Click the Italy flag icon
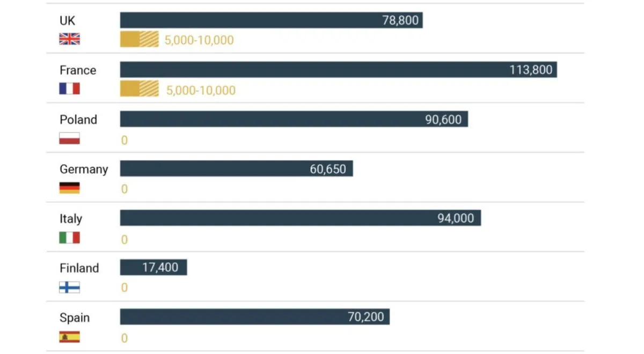Image resolution: width=644 pixels, height=354 pixels. pyautogui.click(x=69, y=238)
